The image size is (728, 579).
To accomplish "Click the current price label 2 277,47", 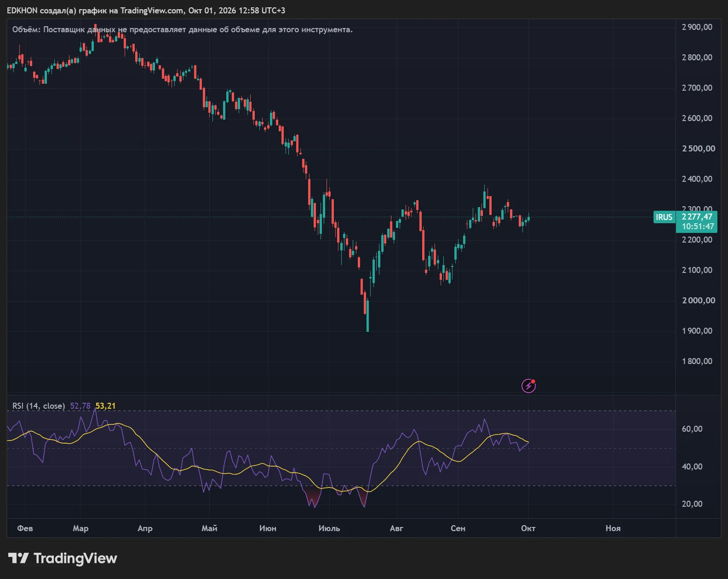I will pyautogui.click(x=697, y=217).
